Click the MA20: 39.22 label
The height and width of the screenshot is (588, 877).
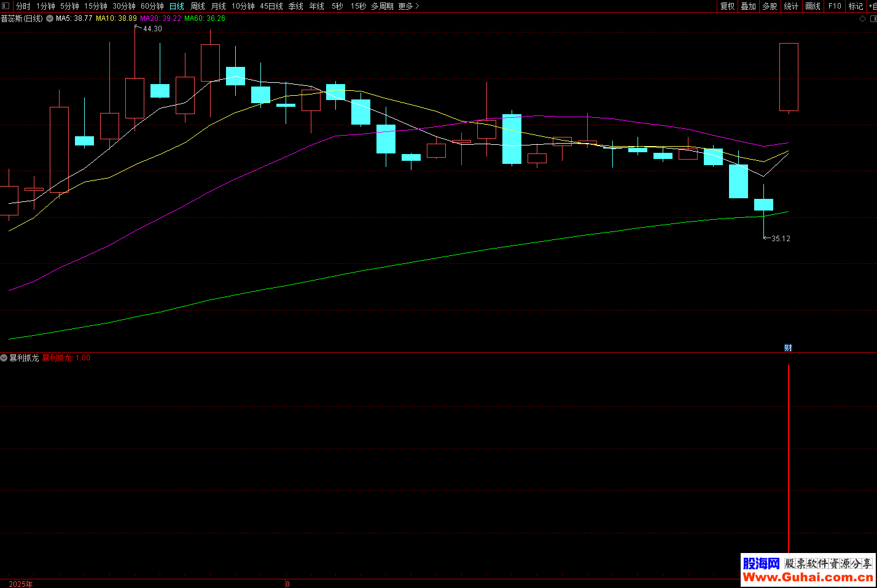coord(160,18)
